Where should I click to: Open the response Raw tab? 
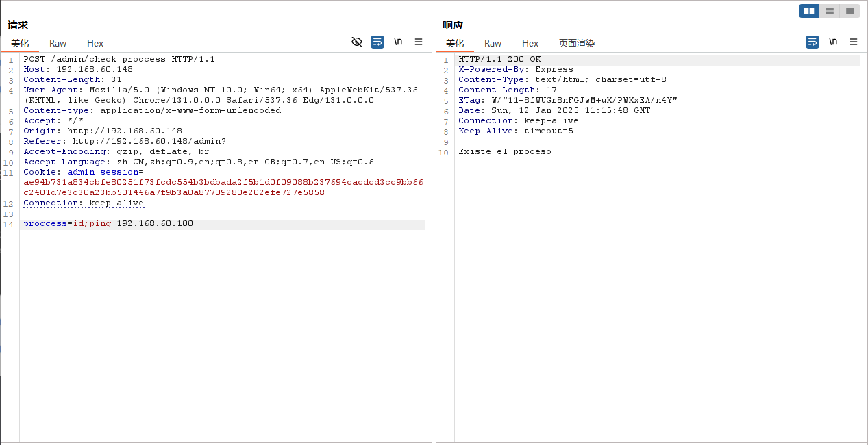tap(493, 44)
